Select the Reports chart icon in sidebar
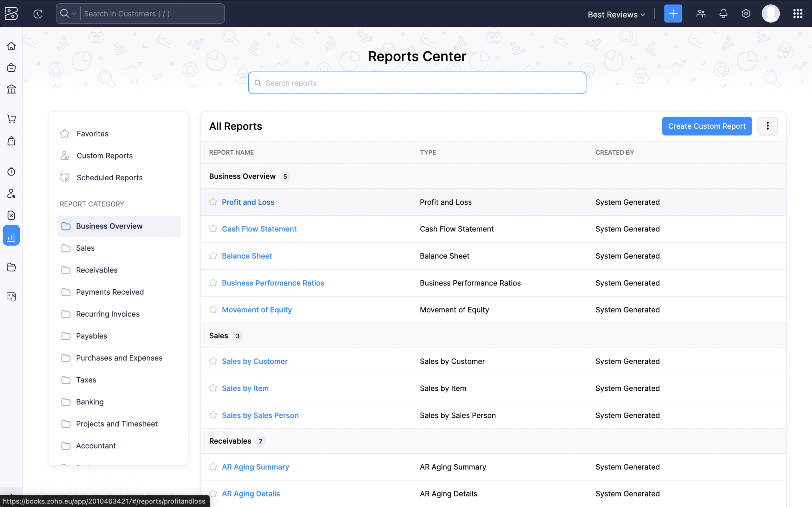Viewport: 812px width, 507px height. coord(11,235)
